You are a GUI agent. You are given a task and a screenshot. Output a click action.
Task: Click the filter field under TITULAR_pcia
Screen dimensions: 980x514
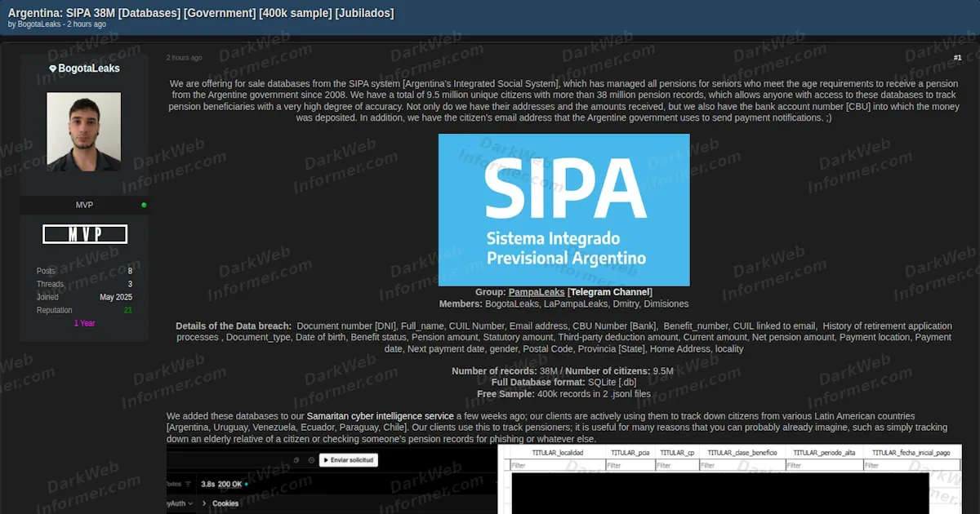click(x=630, y=465)
